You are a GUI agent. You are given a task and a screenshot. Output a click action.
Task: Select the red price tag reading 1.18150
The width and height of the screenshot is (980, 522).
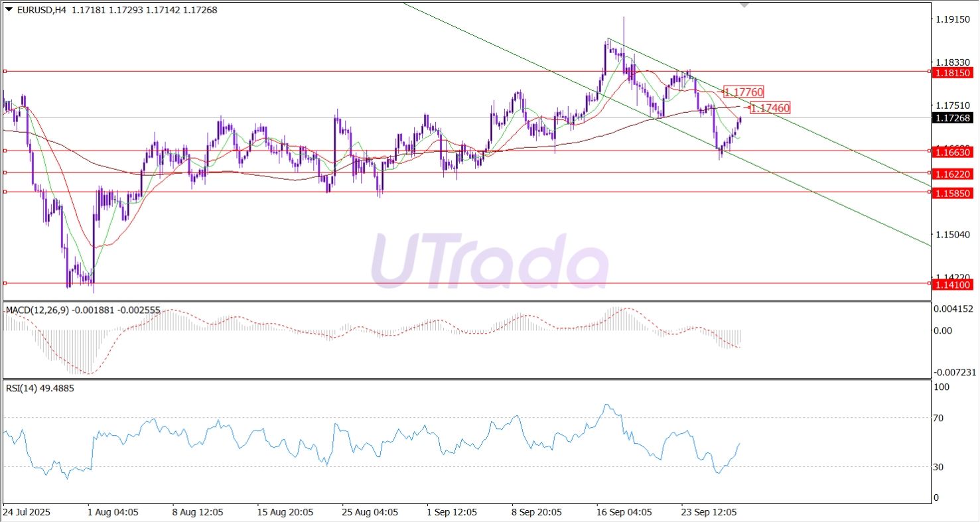click(x=953, y=74)
